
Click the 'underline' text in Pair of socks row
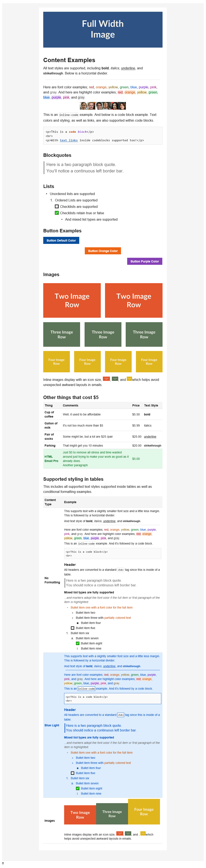coord(150,436)
